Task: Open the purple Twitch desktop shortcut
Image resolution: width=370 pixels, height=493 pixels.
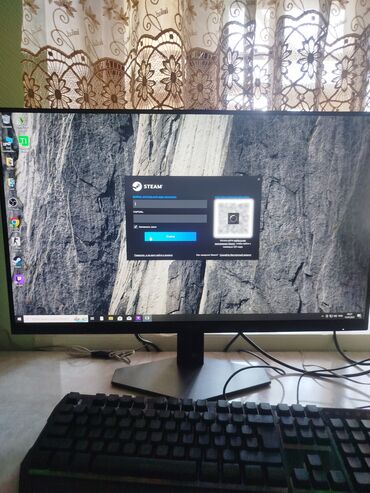Action: [x=19, y=279]
